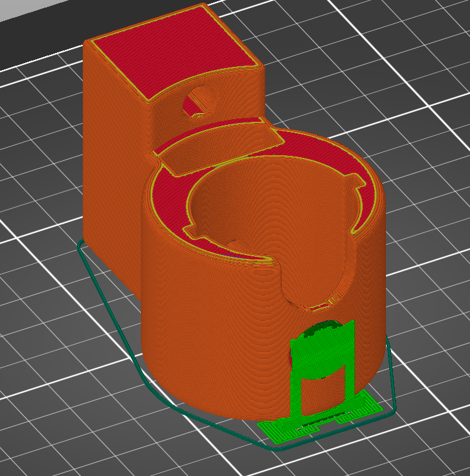The height and width of the screenshot is (476, 470).
Task: Click the orange left side wall of tank
Action: pos(111,158)
